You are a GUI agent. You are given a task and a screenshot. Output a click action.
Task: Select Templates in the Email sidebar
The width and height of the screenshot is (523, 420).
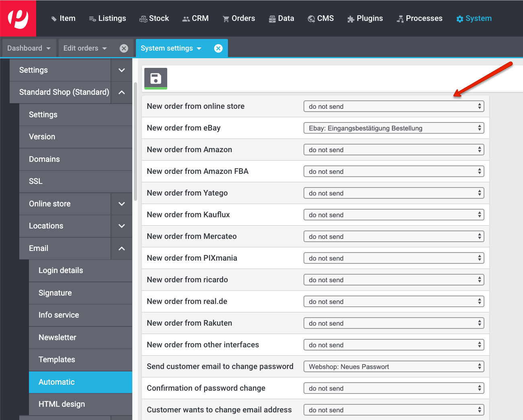coord(57,360)
